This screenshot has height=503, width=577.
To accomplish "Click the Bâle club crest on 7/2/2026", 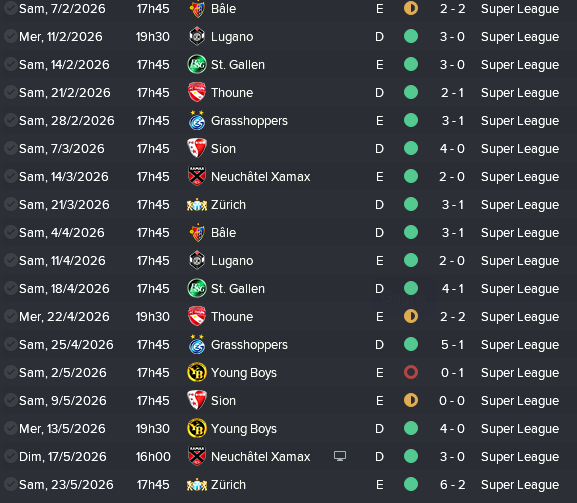I will (x=197, y=9).
